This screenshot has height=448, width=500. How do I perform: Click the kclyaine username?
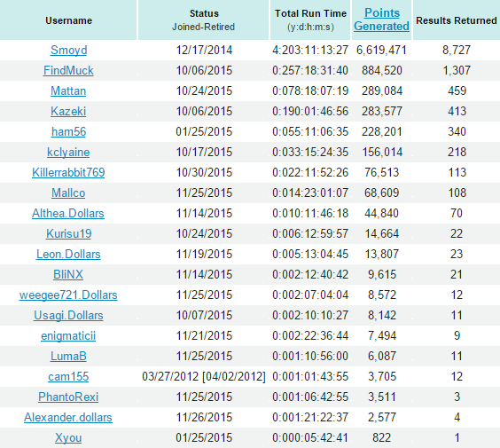(x=68, y=153)
